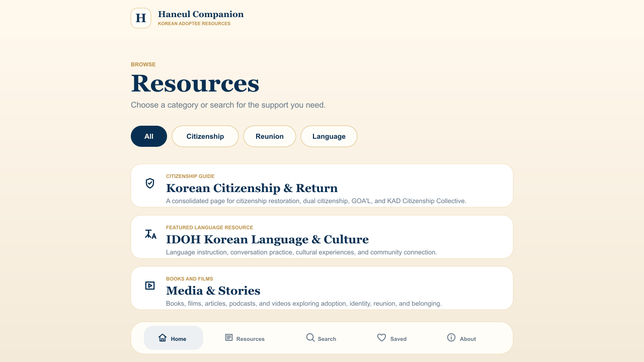644x362 pixels.
Task: Go to Resources tab in bottom bar
Action: (x=245, y=338)
